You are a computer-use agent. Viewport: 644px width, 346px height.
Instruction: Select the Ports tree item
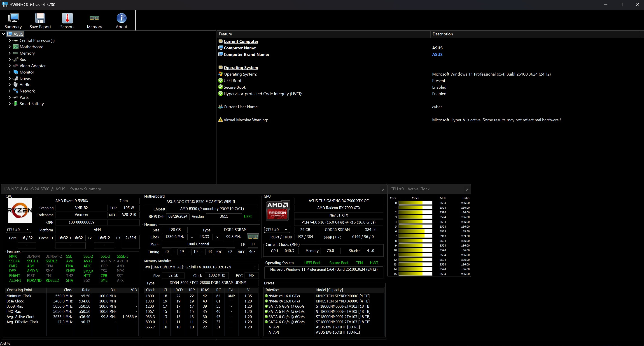tap(24, 97)
